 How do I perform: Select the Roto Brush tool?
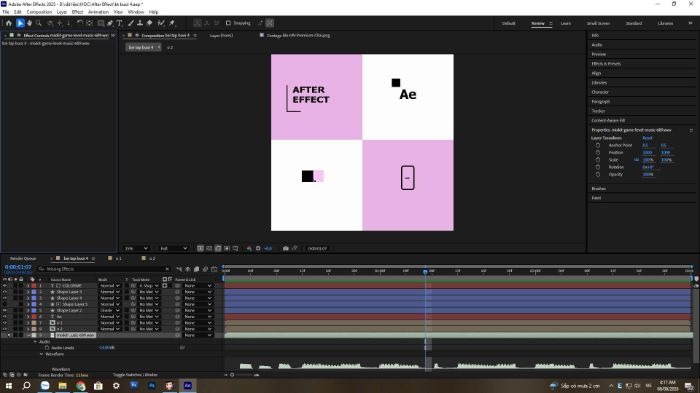(161, 23)
